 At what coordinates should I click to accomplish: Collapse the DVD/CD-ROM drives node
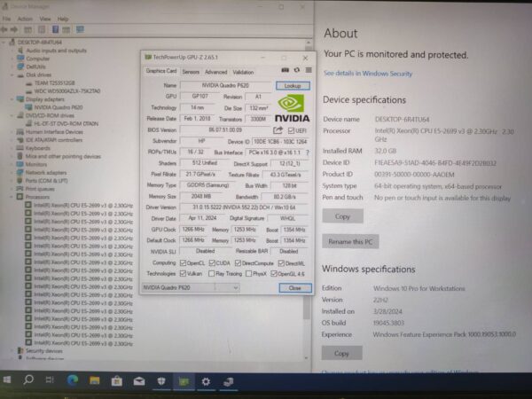12,115
